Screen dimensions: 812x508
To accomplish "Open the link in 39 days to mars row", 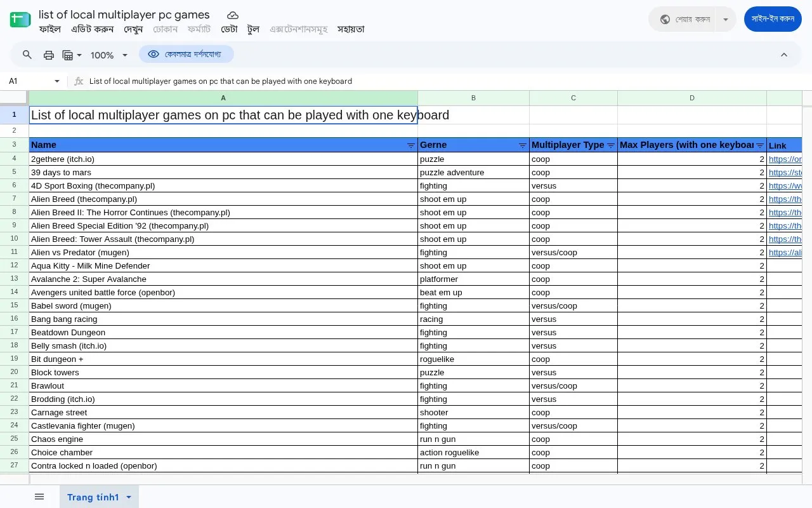I will (x=785, y=173).
